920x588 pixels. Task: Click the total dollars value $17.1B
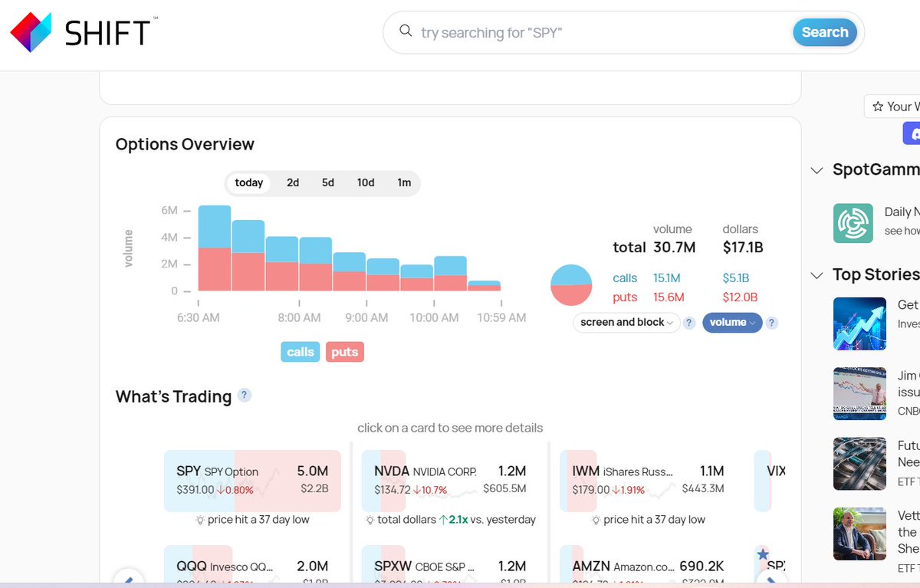743,248
